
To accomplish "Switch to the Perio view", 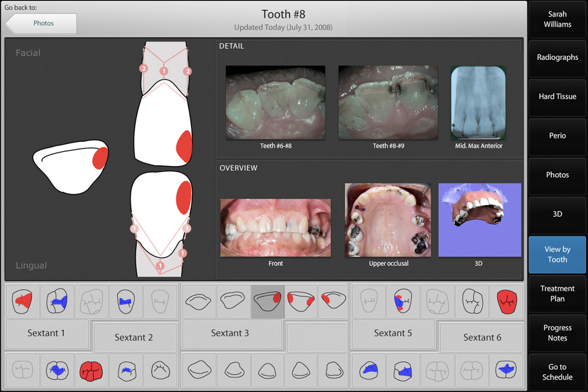I will [557, 136].
